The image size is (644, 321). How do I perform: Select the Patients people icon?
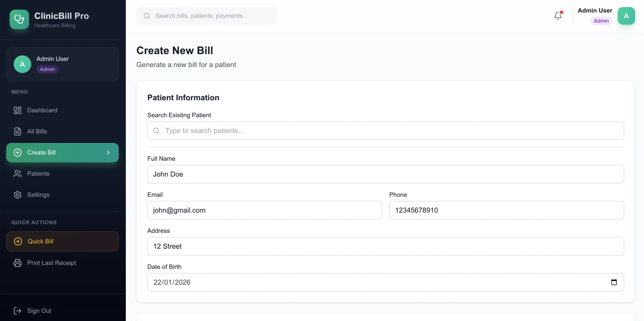click(x=17, y=173)
